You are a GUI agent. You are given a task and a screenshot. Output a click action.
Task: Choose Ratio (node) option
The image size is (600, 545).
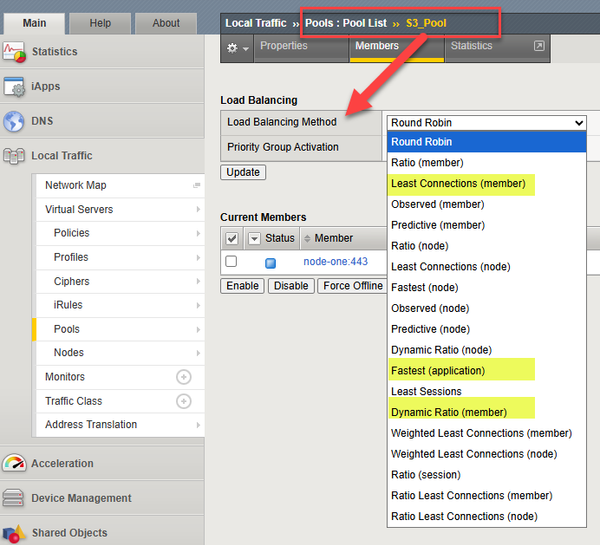pyautogui.click(x=486, y=246)
